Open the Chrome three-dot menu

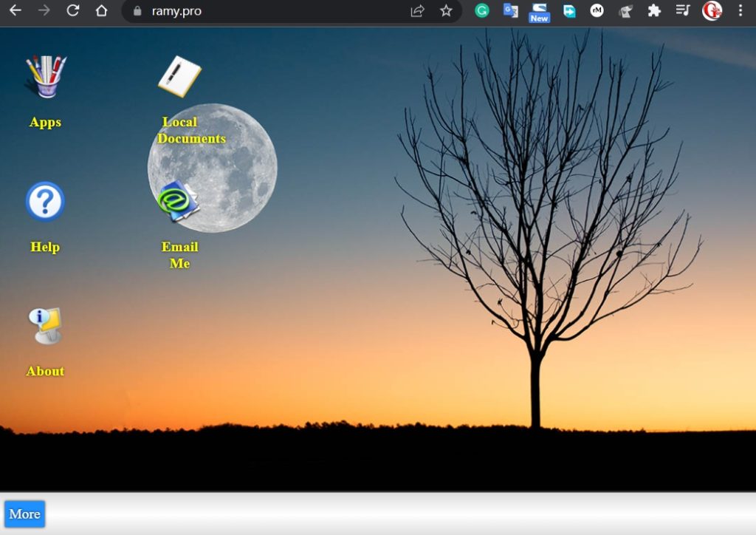tap(740, 11)
